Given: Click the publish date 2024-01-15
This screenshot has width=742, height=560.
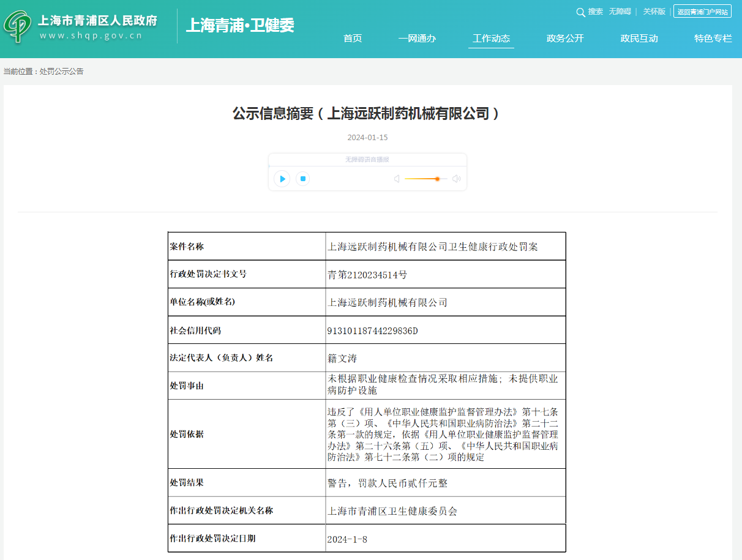Looking at the screenshot, I should pyautogui.click(x=367, y=138).
